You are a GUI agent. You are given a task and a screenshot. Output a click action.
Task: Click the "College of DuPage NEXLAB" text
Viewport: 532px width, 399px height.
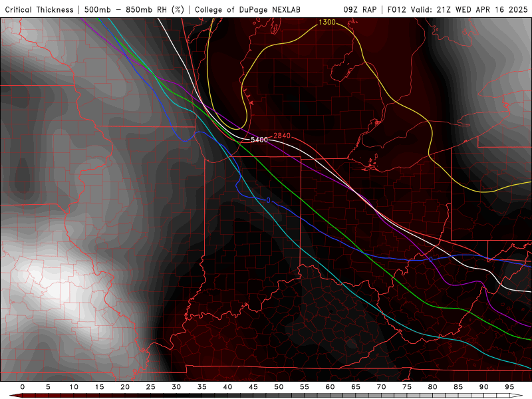coord(247,10)
